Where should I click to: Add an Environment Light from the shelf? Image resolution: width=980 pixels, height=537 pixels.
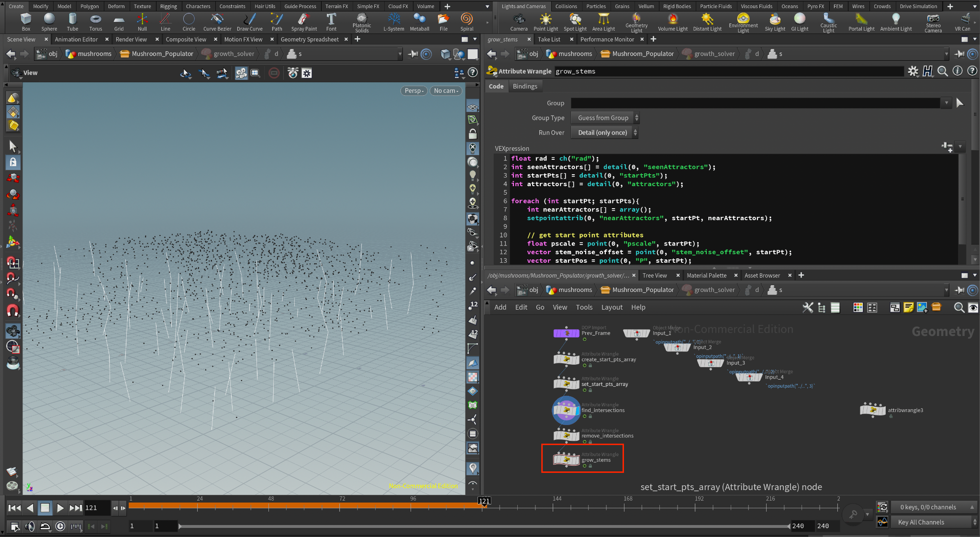743,22
